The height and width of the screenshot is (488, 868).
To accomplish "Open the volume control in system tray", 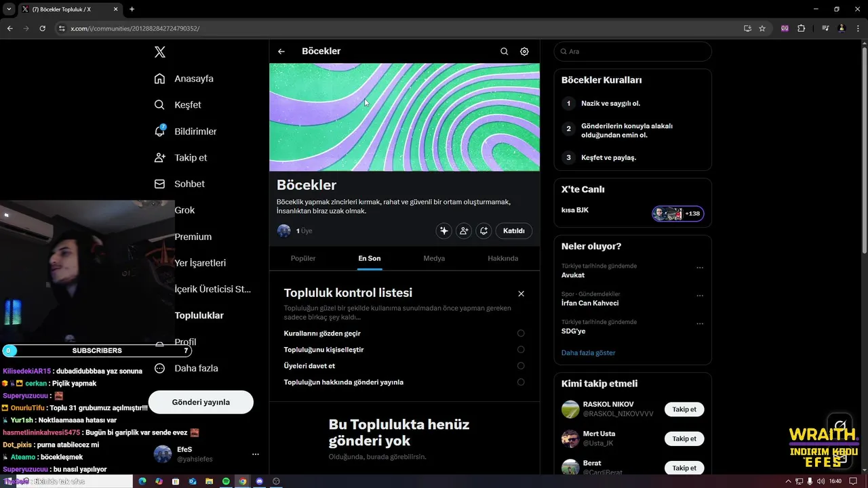I will pos(820,481).
